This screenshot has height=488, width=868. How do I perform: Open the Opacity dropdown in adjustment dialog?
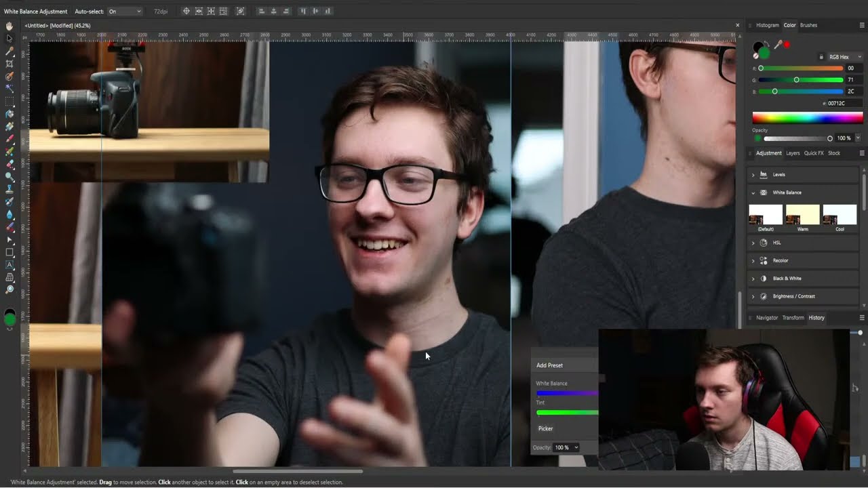566,447
